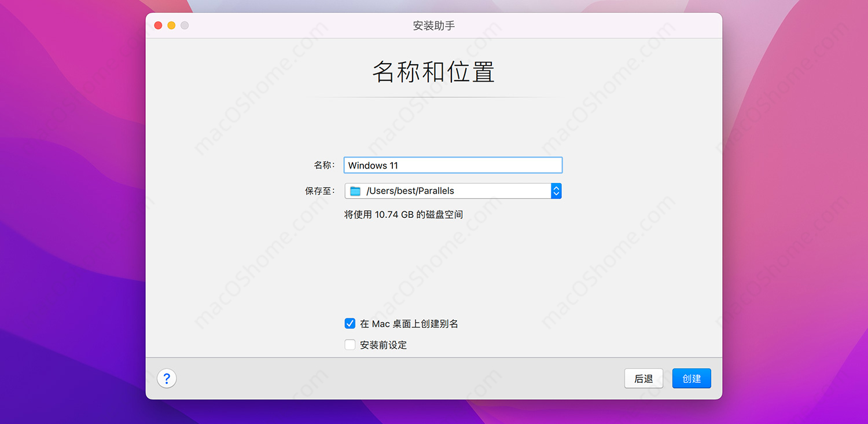This screenshot has width=868, height=424.
Task: Select the 名称 field label row
Action: (323, 165)
